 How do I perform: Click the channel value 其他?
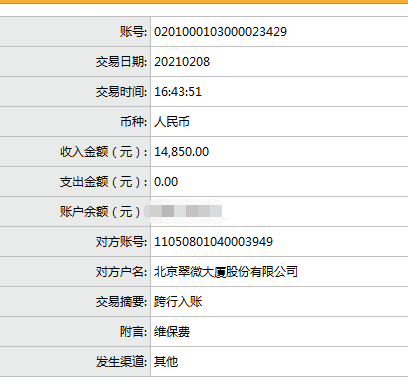pos(166,362)
